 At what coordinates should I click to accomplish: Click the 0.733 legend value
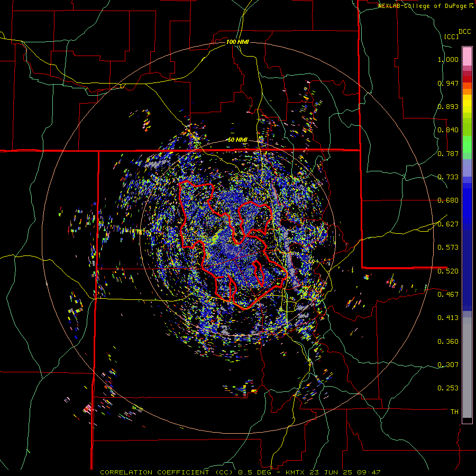[x=448, y=177]
